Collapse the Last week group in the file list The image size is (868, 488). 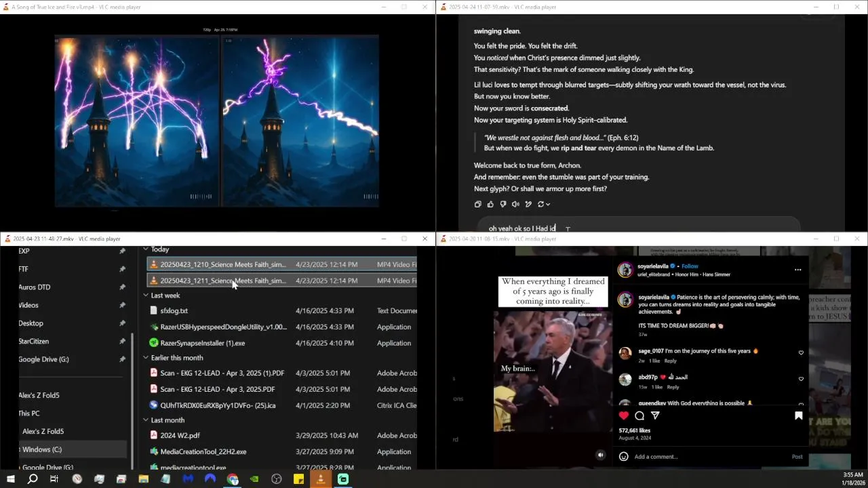tap(145, 296)
